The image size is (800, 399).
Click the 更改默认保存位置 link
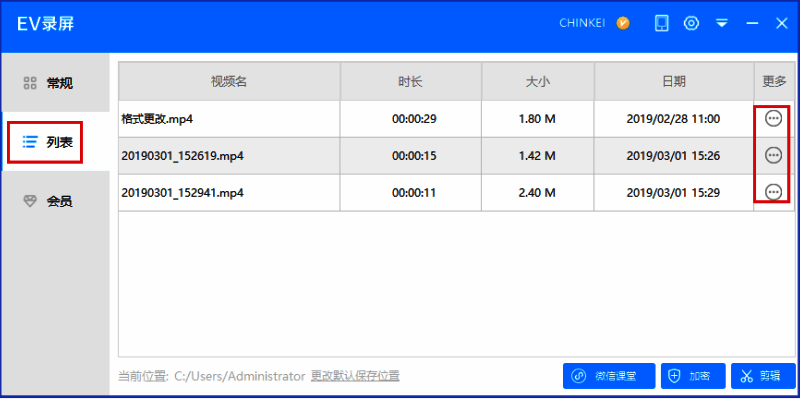point(355,377)
